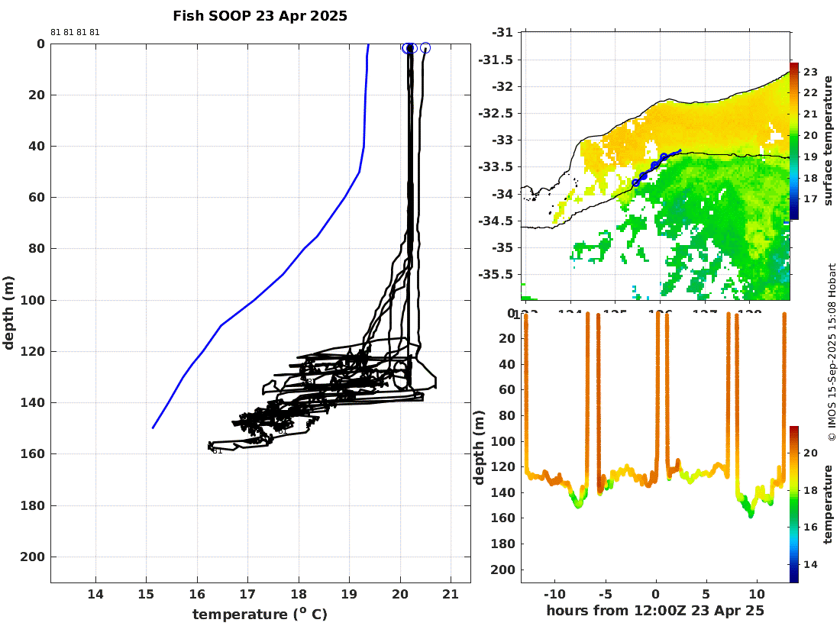Click the surface temperature colorbar at 23

[x=794, y=72]
